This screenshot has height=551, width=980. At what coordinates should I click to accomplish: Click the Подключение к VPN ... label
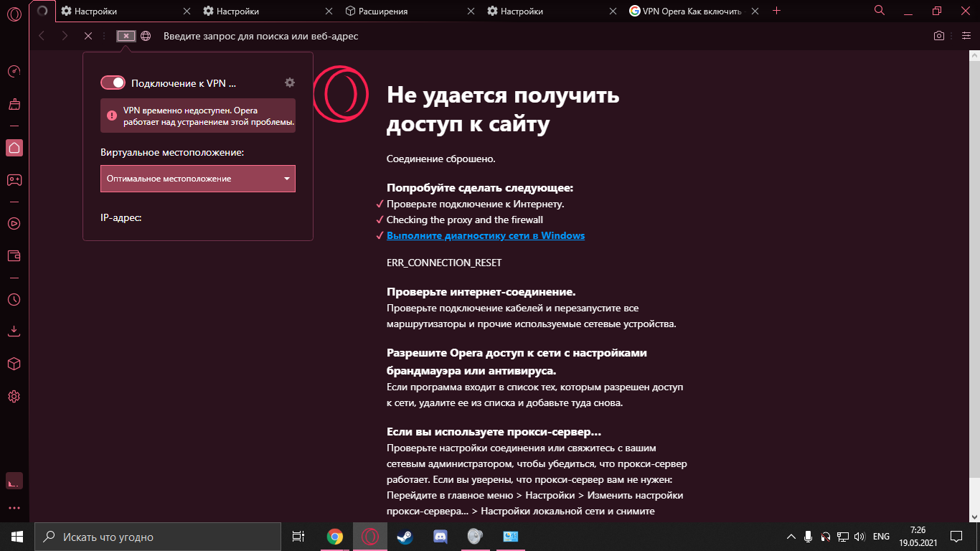point(184,83)
